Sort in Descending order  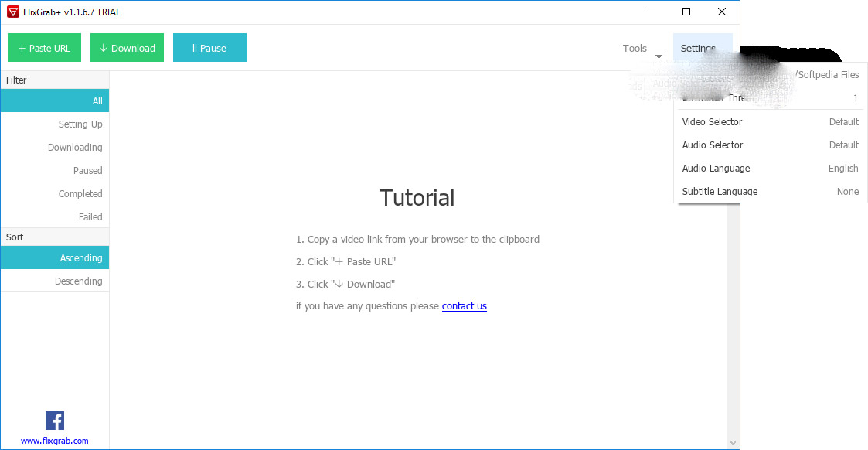[x=55, y=281]
